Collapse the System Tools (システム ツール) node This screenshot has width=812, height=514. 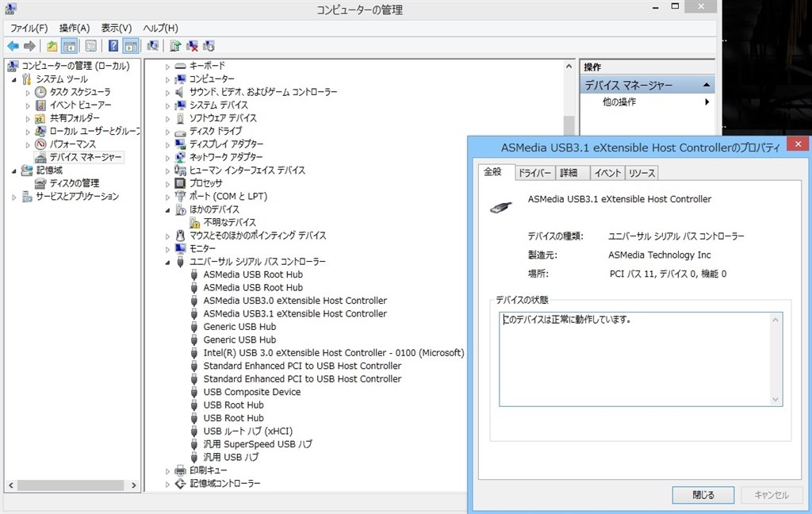14,79
